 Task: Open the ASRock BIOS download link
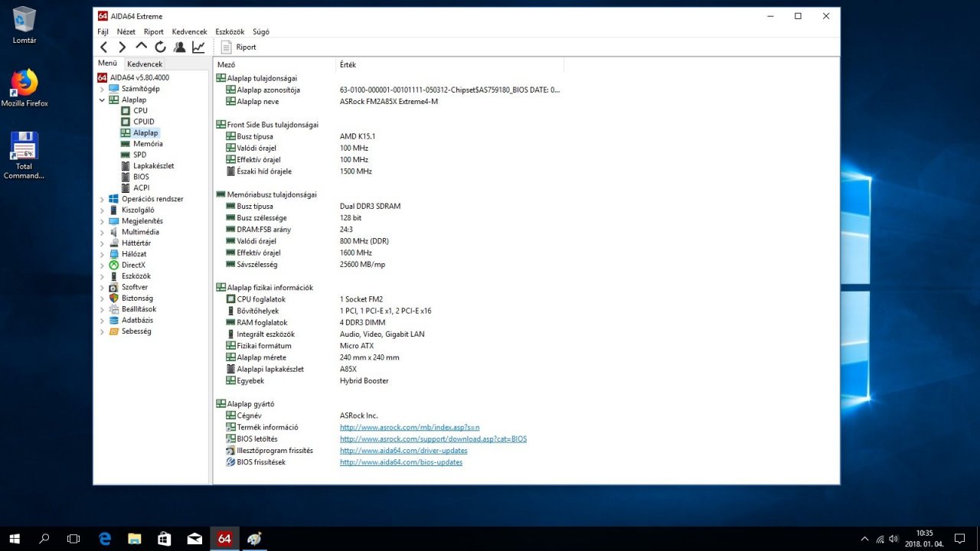tap(433, 439)
